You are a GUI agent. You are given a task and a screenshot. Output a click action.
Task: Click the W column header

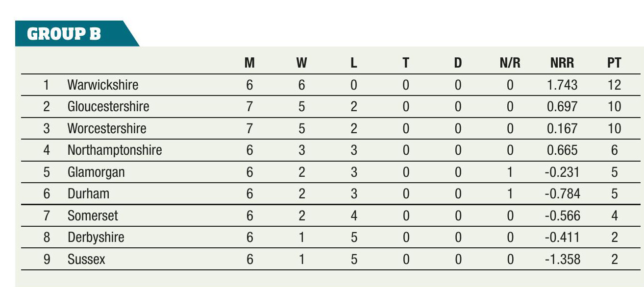(x=301, y=63)
